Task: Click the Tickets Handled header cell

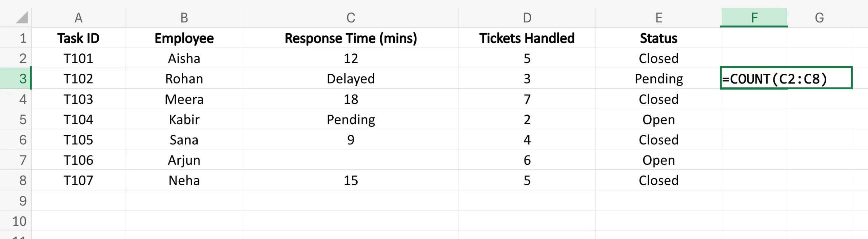Action: click(527, 38)
